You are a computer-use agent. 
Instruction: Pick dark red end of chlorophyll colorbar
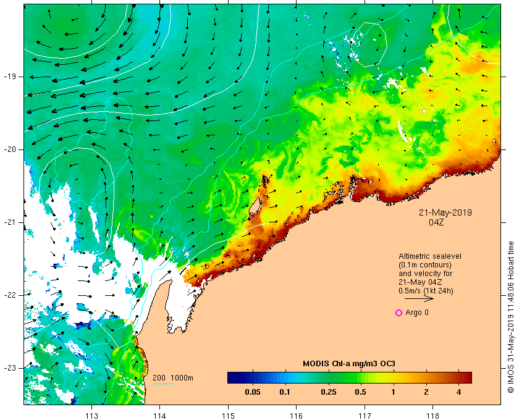467,377
